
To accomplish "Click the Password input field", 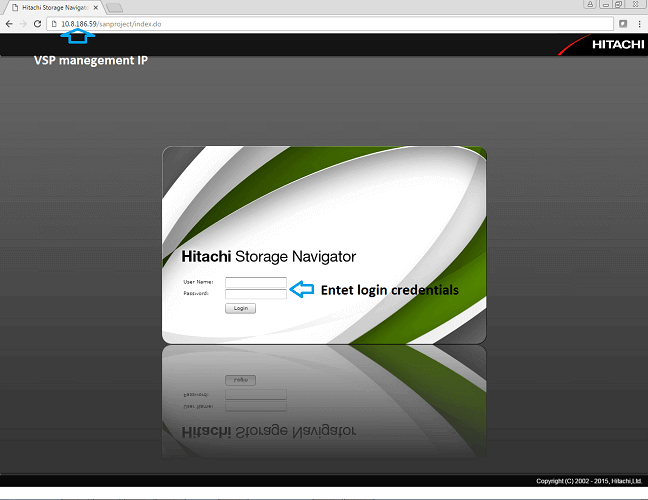I will pos(256,294).
